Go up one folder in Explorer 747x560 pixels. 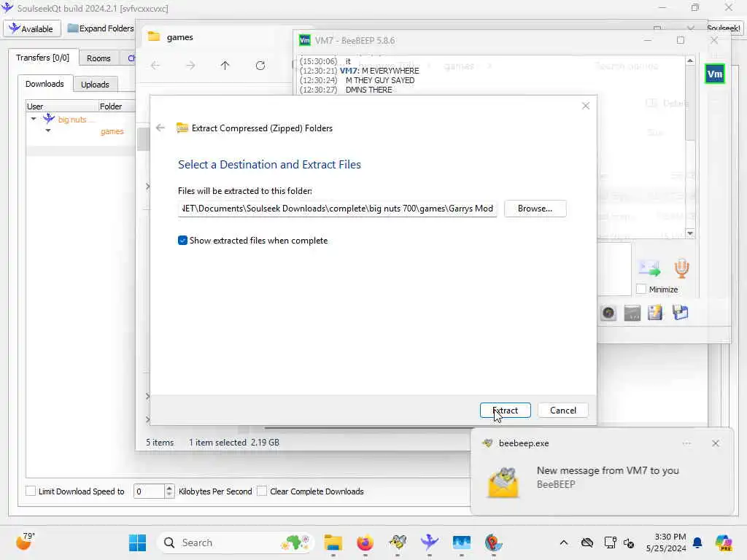[225, 65]
